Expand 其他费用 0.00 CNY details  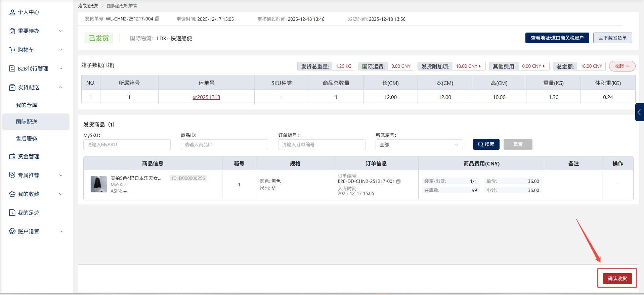(x=533, y=66)
